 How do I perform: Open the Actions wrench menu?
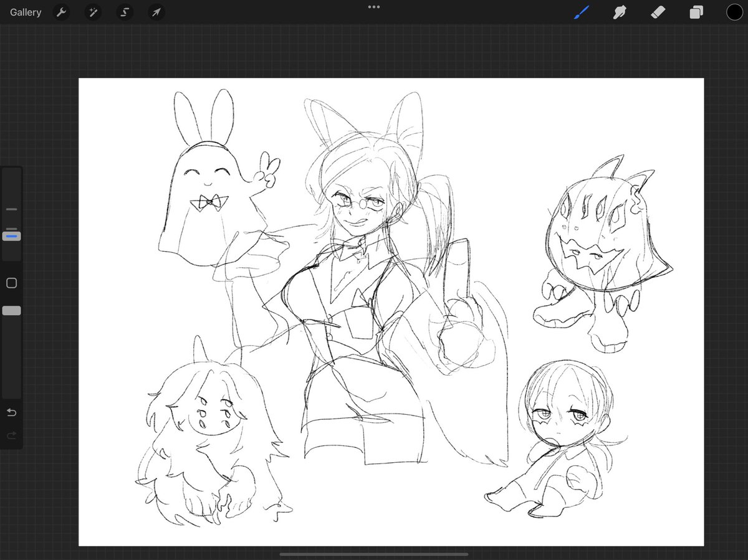click(61, 12)
